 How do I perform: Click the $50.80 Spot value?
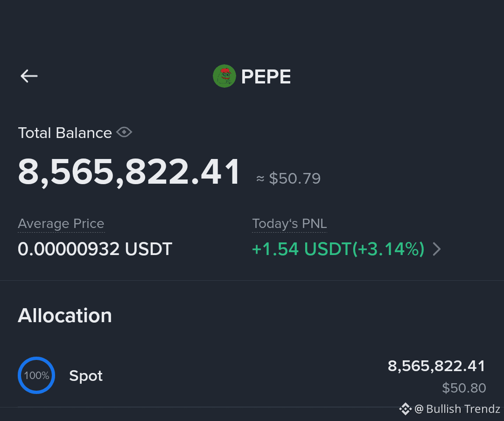(x=464, y=388)
